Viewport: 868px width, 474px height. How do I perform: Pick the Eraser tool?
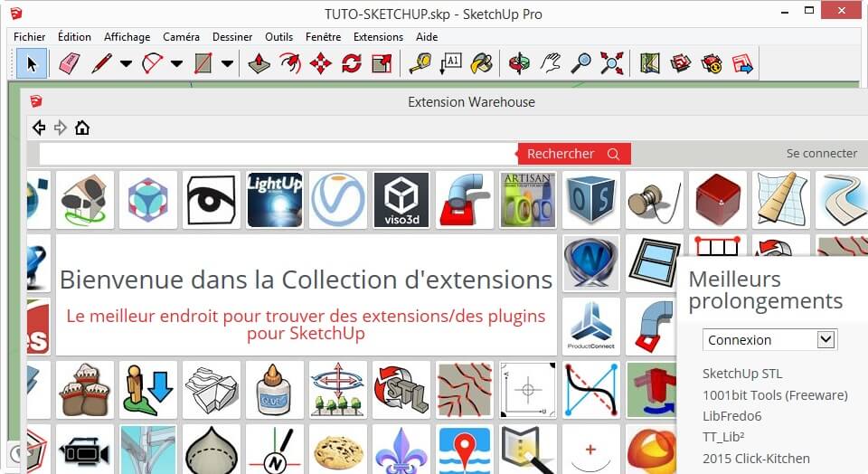pyautogui.click(x=70, y=63)
